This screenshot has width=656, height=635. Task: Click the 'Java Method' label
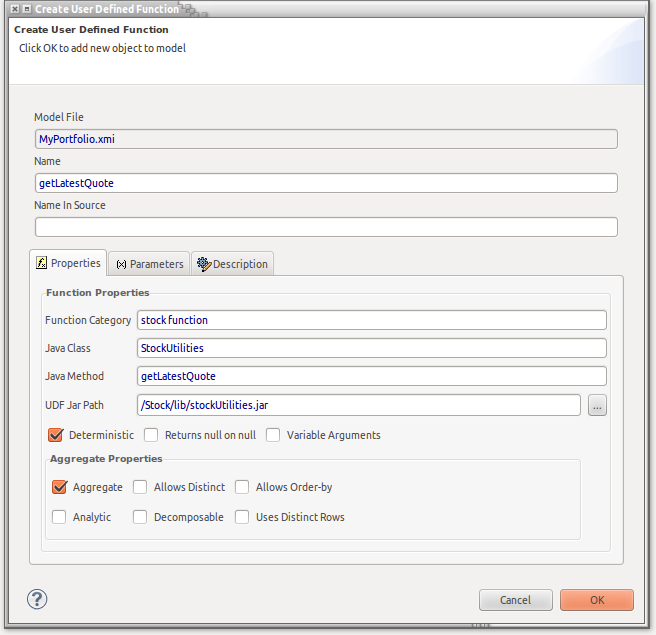click(x=74, y=376)
